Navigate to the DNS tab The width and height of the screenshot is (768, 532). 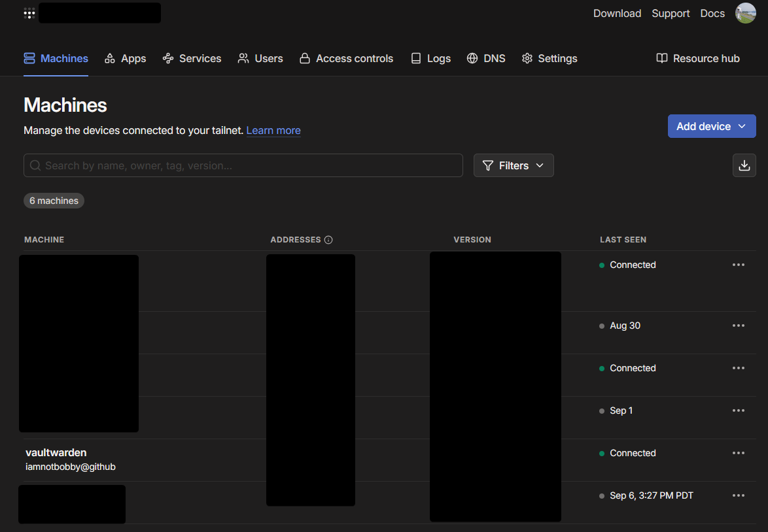click(x=486, y=58)
